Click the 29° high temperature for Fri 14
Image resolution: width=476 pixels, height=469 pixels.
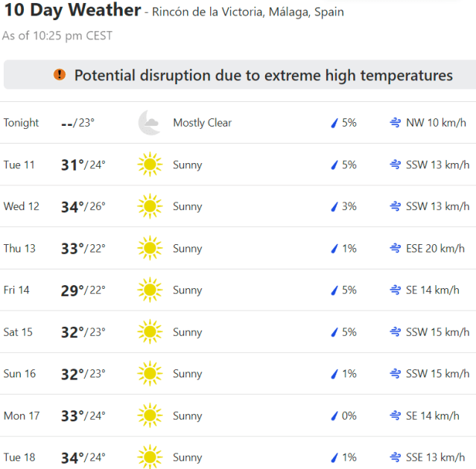tap(72, 290)
